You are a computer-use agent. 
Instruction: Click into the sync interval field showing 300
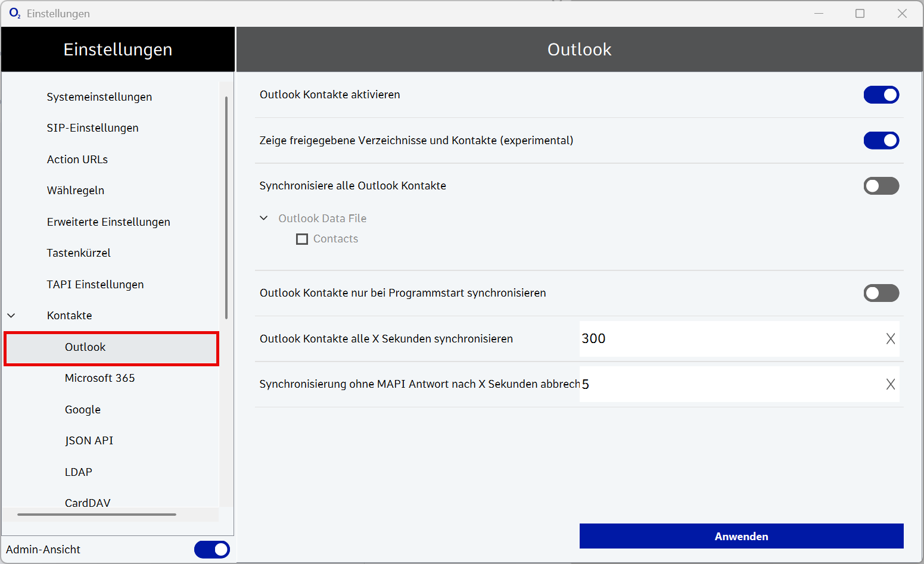coord(727,339)
